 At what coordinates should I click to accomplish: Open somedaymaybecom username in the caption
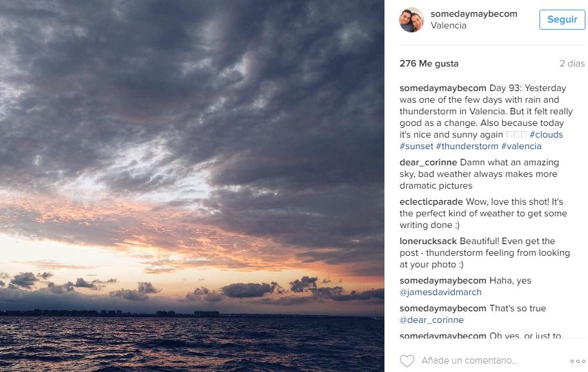point(443,88)
